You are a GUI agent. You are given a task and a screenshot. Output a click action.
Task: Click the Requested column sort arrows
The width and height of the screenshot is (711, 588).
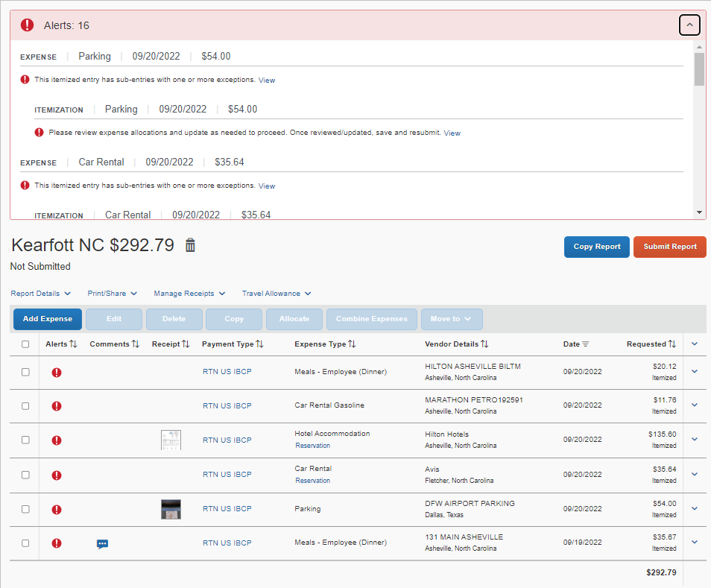[671, 344]
